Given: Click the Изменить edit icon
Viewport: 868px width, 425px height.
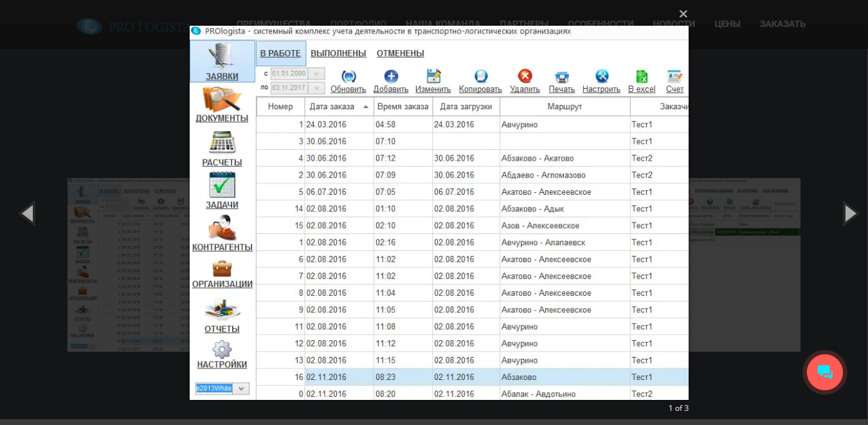Looking at the screenshot, I should click(x=433, y=77).
